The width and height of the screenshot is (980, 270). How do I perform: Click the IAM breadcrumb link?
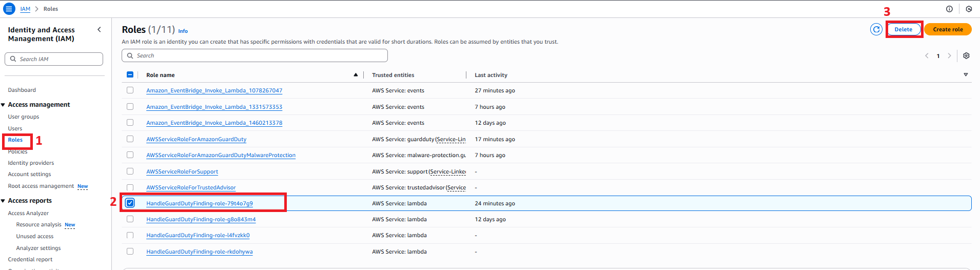pos(25,9)
